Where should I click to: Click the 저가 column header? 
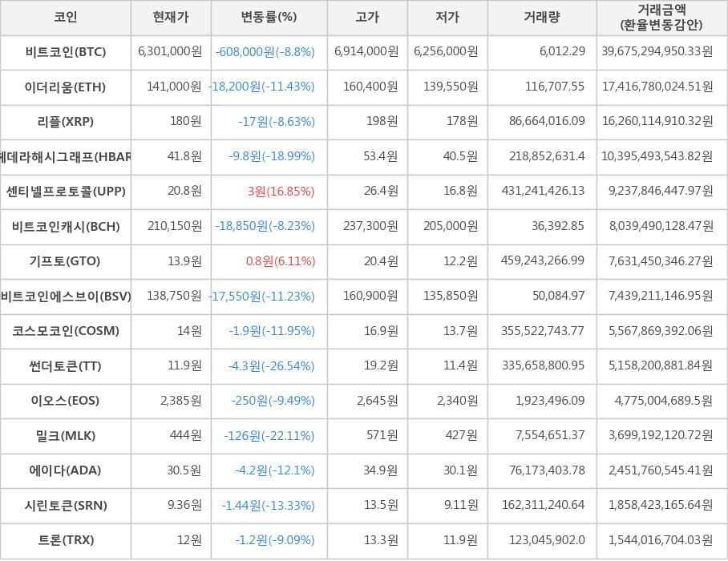point(447,17)
